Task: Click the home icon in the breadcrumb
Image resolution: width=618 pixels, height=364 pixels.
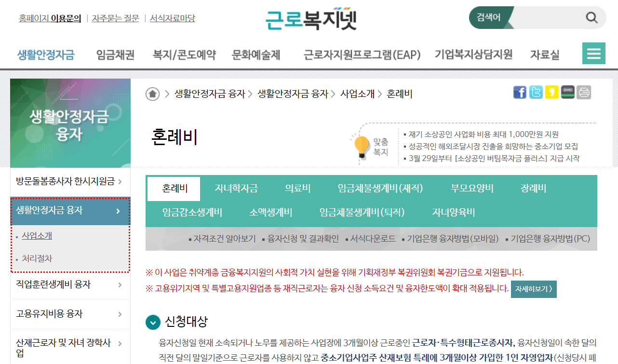Action: pos(151,94)
